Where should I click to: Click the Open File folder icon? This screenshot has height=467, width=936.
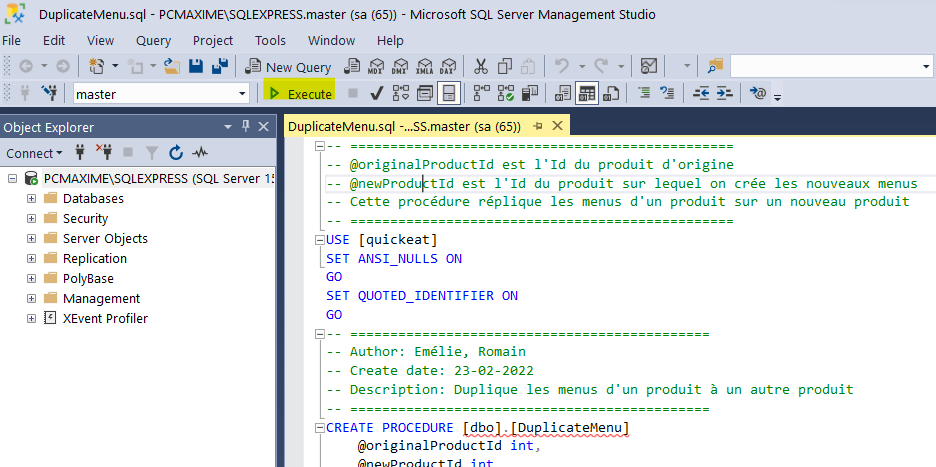pyautogui.click(x=172, y=66)
